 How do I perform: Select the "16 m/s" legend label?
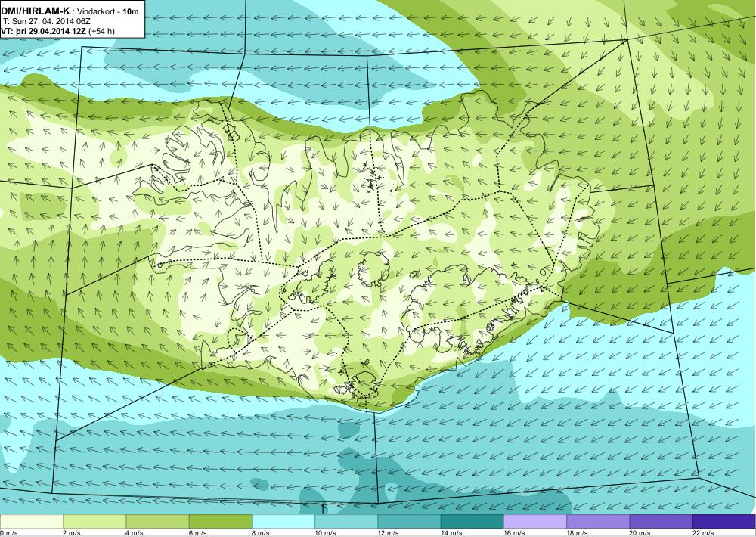tap(514, 533)
